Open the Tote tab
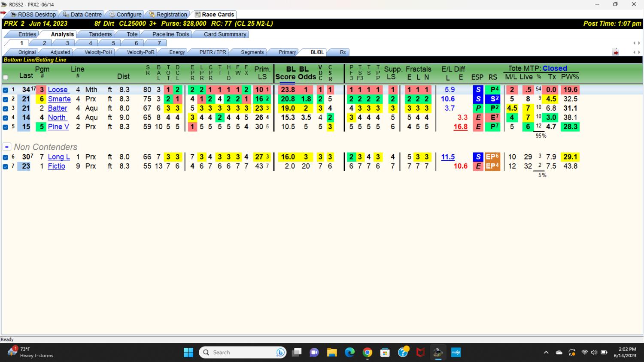This screenshot has width=644, height=362. click(132, 34)
